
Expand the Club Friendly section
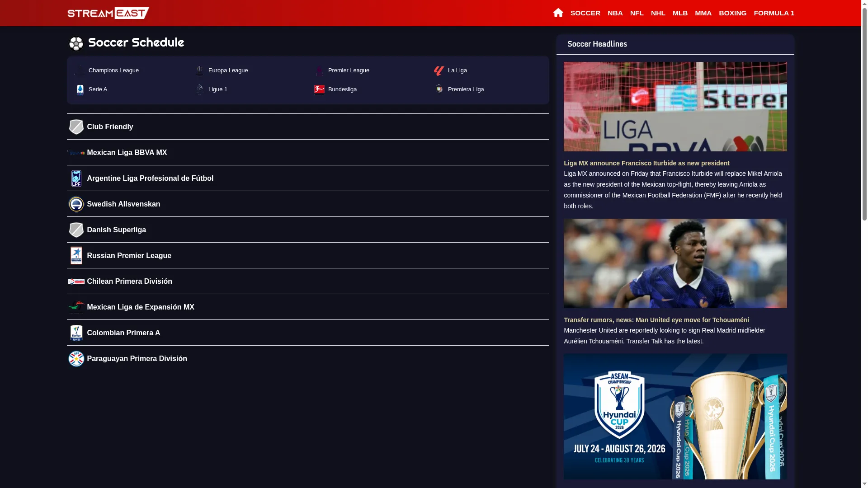(x=308, y=127)
